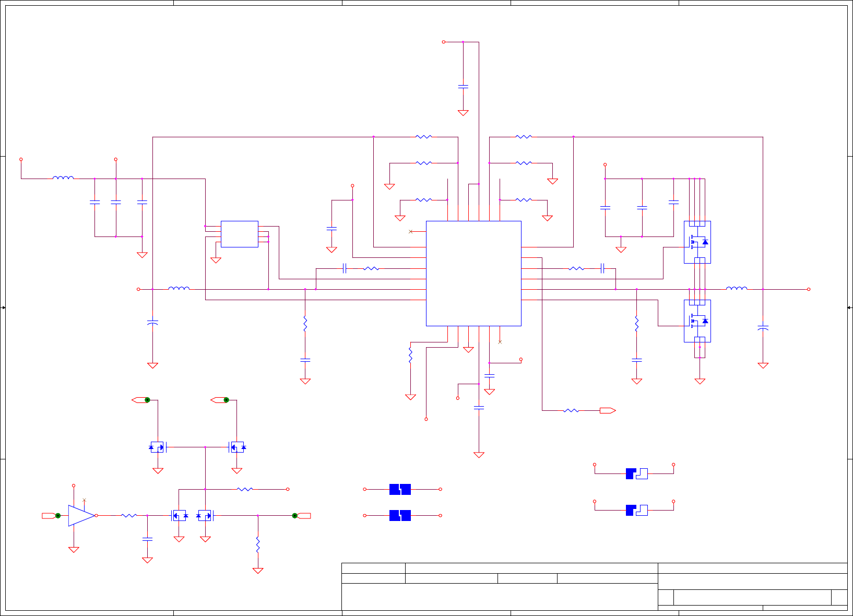Viewport: 853px width, 616px height.
Task: Select the right MOSFET of the bottom pair
Action: 205,516
